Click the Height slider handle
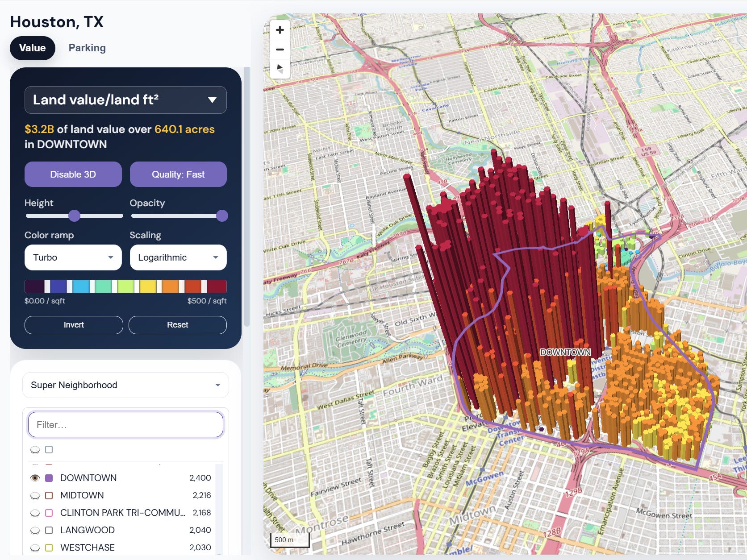The image size is (747, 560). (x=74, y=216)
